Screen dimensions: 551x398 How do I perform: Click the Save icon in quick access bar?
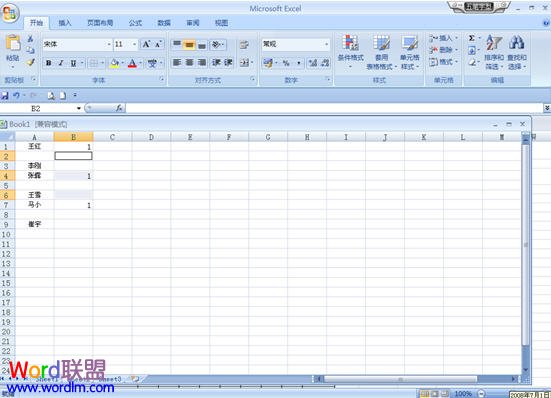click(5, 96)
